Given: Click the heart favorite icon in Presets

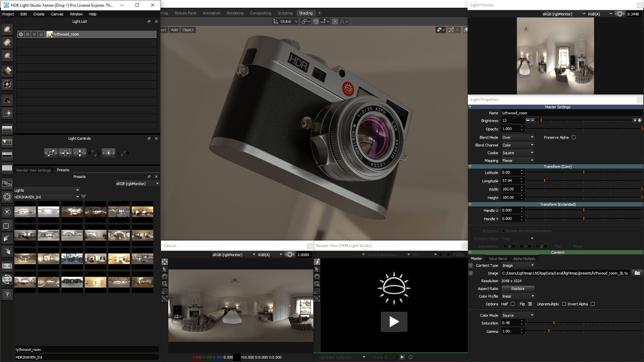Looking at the screenshot, I should tap(83, 197).
